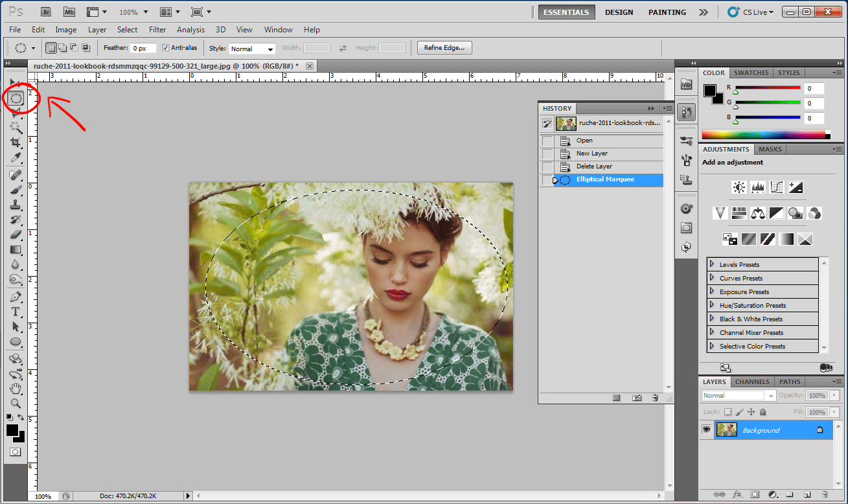The image size is (848, 504).
Task: Switch to the PAINTING workspace
Action: 667,12
